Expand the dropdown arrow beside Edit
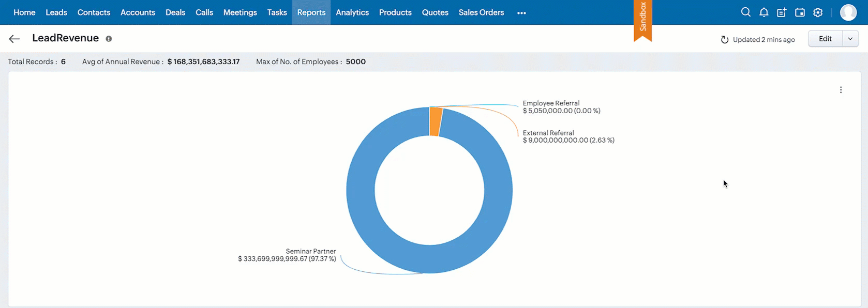Screen dimensions: 868x308 click(x=850, y=39)
